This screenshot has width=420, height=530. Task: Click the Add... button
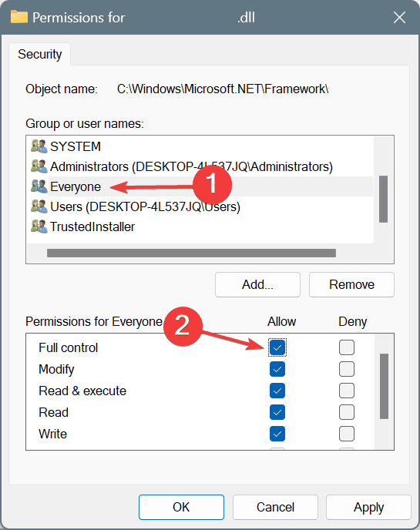[x=257, y=284]
